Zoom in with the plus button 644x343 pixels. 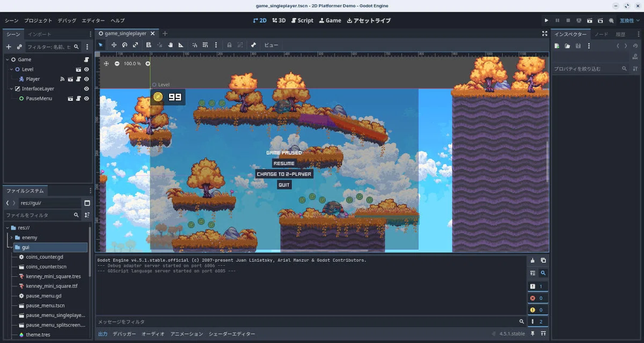click(x=148, y=63)
